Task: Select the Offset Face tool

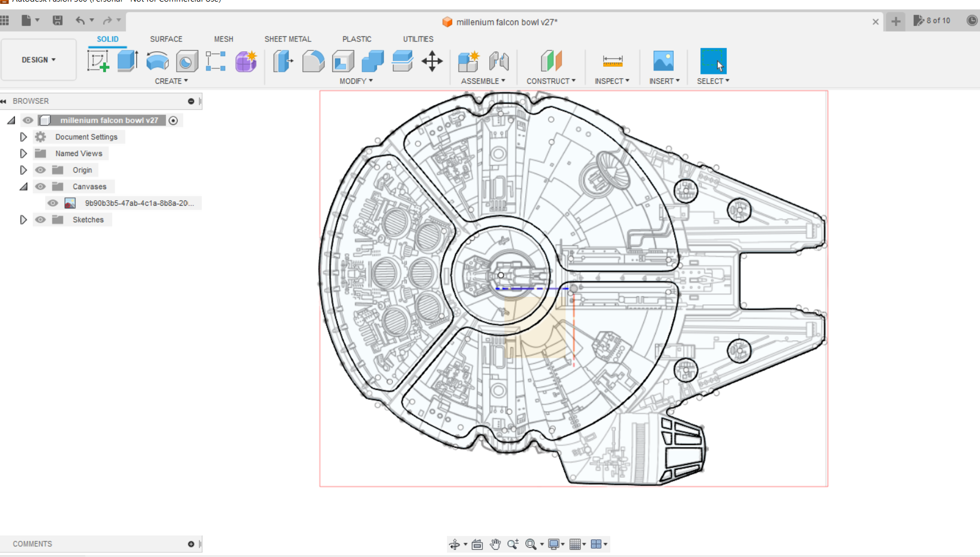Action: (402, 61)
